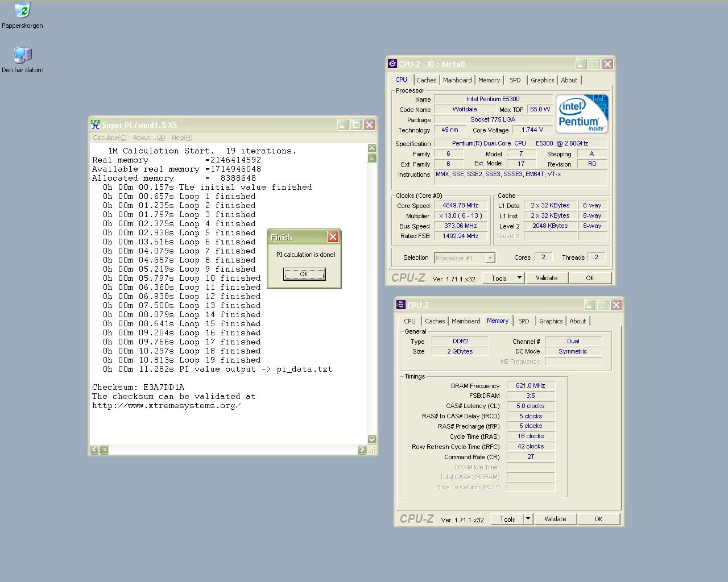Viewport: 728px width, 582px height.
Task: Open the Help menu in Super PI
Action: pos(182,138)
